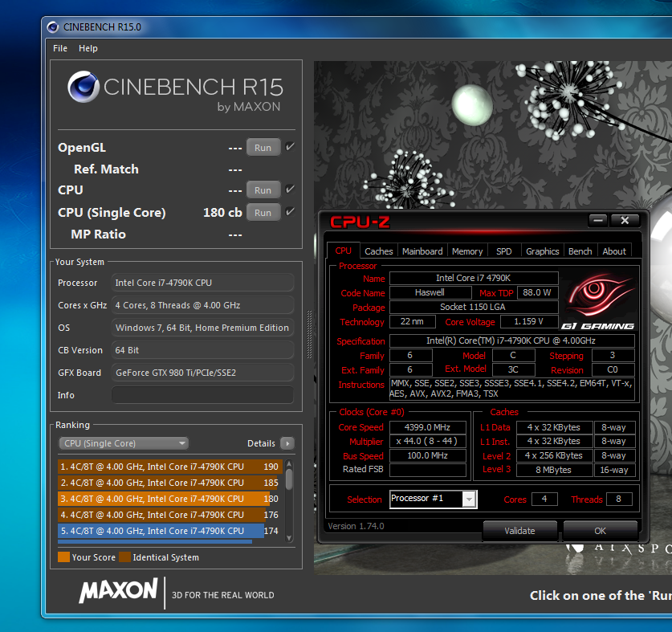Select the CPU tab in CPU-Z
The width and height of the screenshot is (672, 632).
tap(344, 251)
